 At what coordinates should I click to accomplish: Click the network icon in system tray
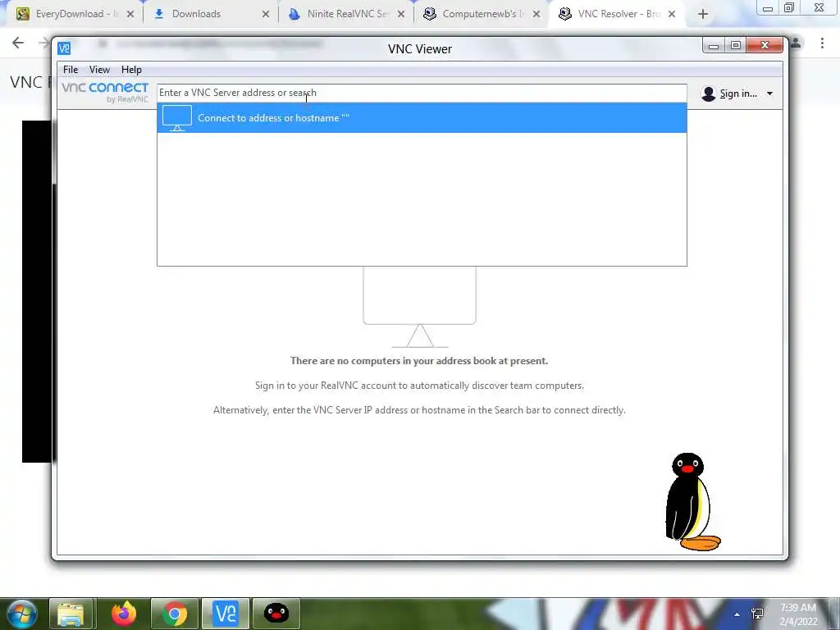[x=757, y=614]
